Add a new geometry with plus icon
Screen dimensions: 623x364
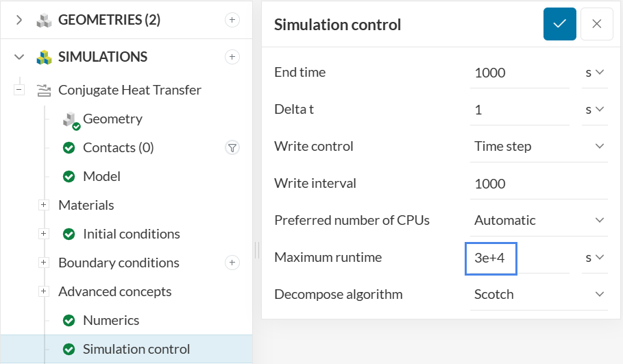232,20
